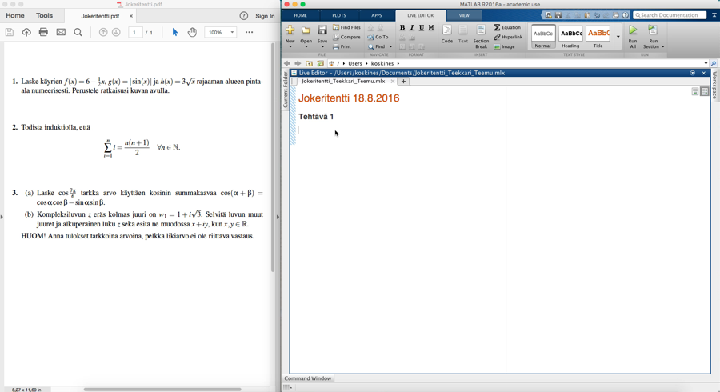Open the MATLAB folder path dropdown arrow

pyautogui.click(x=705, y=63)
